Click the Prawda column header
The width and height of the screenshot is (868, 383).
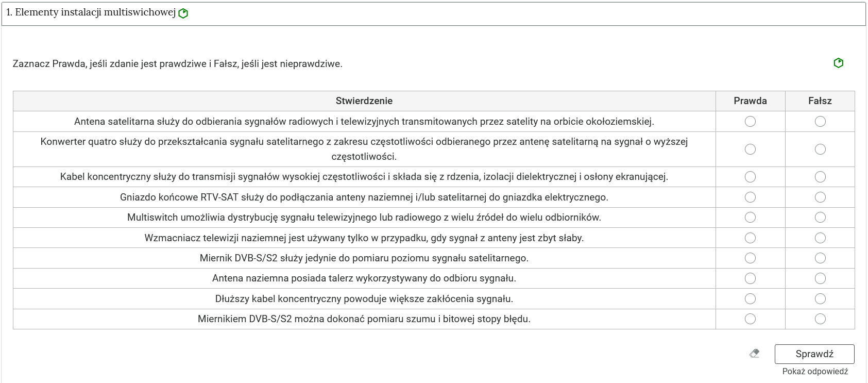point(750,101)
